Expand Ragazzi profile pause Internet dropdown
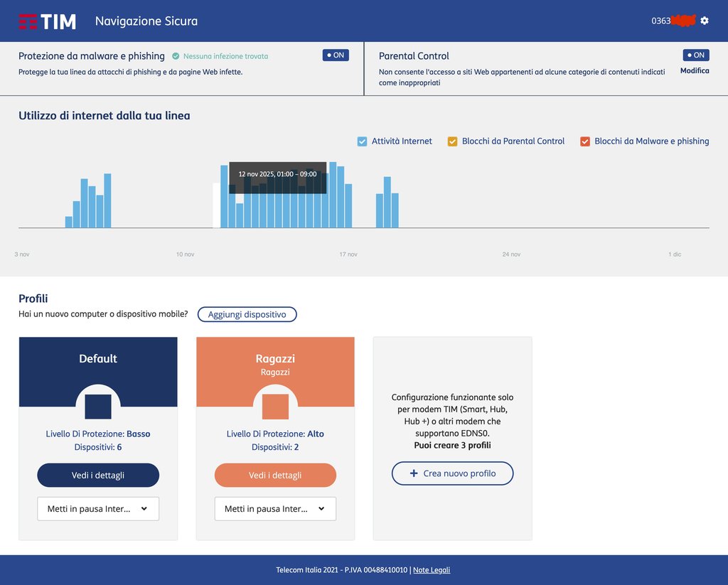 click(x=275, y=509)
